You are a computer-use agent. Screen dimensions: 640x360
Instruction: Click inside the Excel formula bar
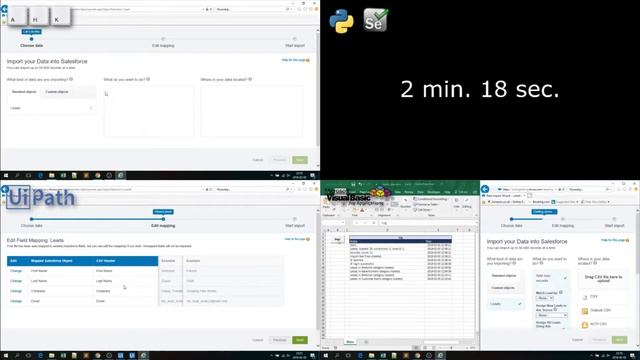tap(428, 223)
